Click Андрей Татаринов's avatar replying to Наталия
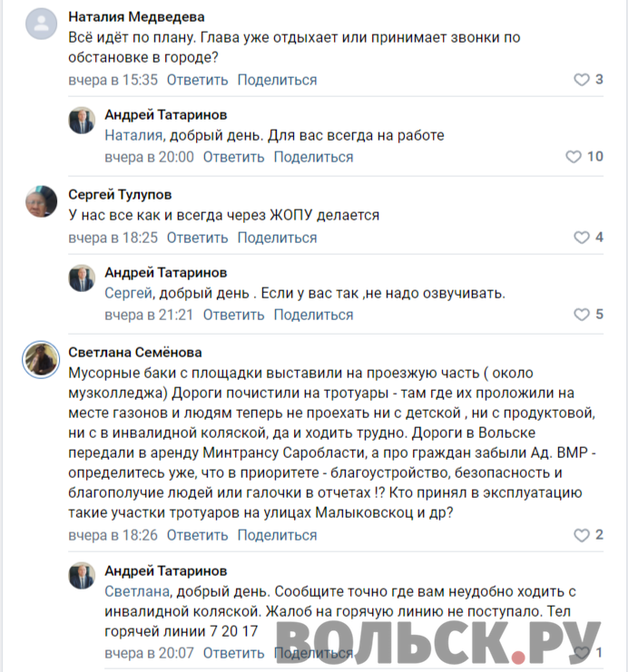 coord(82,120)
